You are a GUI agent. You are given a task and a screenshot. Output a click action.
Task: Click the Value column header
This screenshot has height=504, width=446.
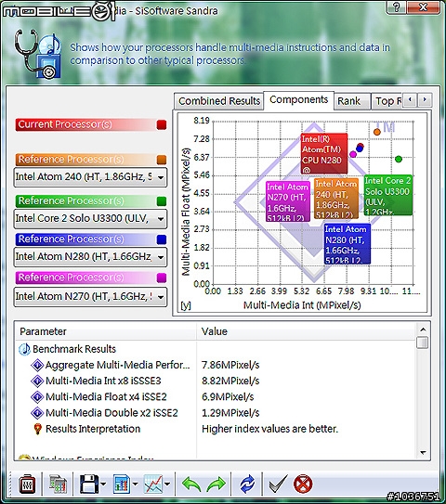tap(306, 331)
